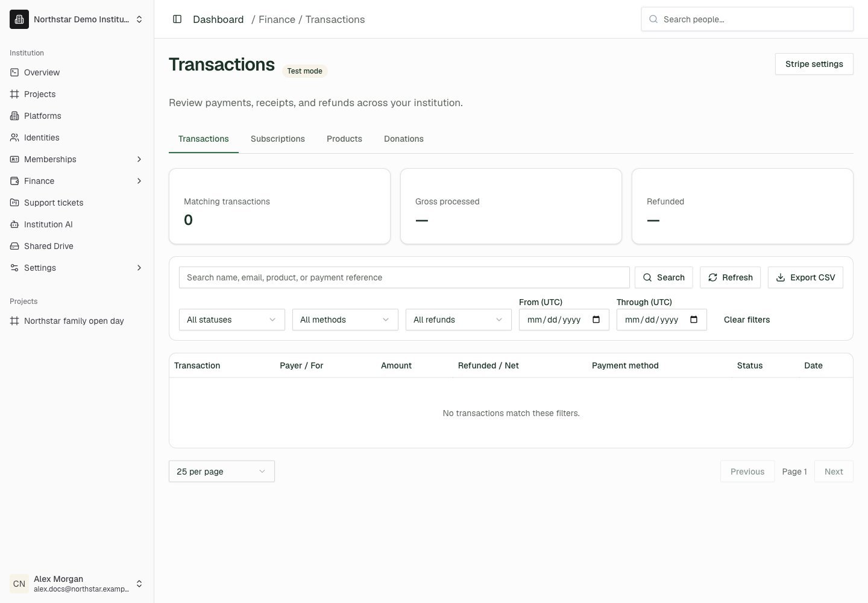Viewport: 868px width, 603px height.
Task: Switch to the Subscriptions tab
Action: click(x=278, y=139)
